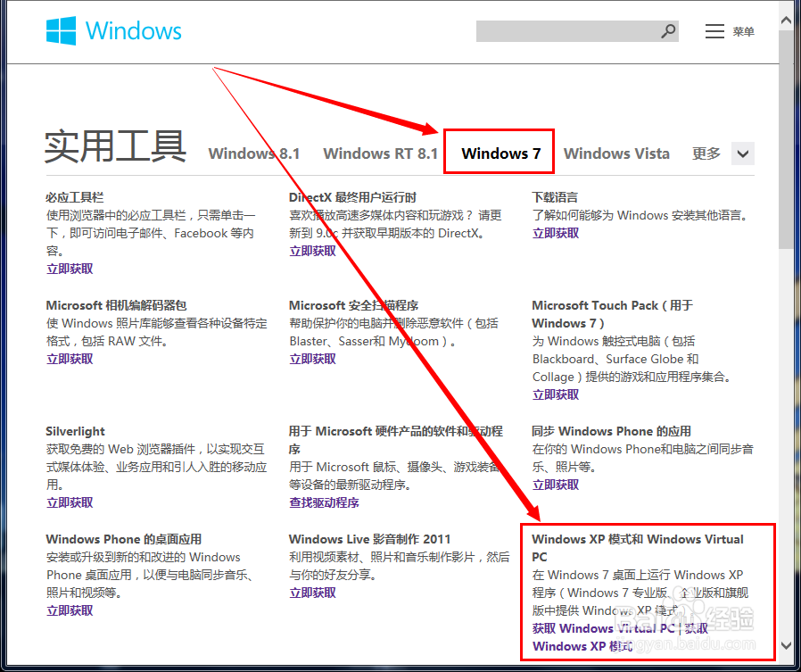
Task: Click the 必应工具栏 heading
Action: [75, 197]
